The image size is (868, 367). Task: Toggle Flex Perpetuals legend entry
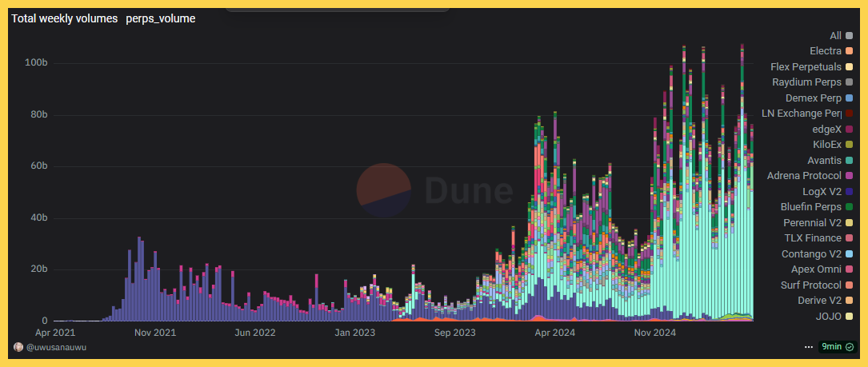[x=806, y=67]
